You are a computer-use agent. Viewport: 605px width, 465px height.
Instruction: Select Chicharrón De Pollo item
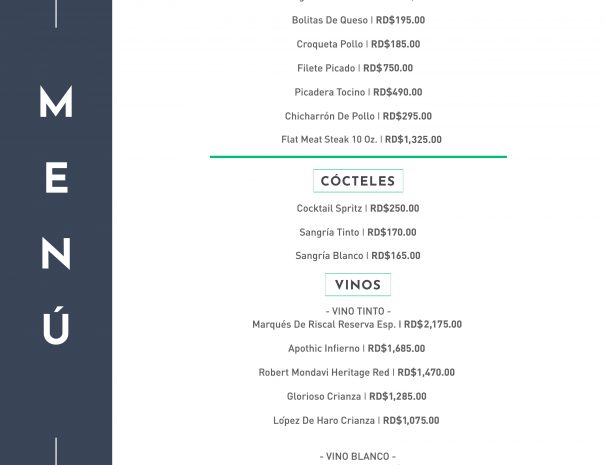(x=358, y=116)
